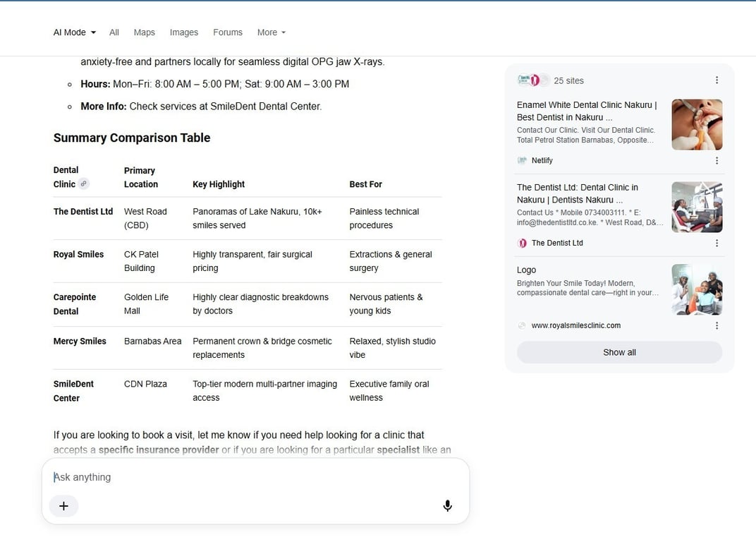The height and width of the screenshot is (542, 756).
Task: Click the Royal Smiles clinic thumbnail
Action: (x=697, y=289)
